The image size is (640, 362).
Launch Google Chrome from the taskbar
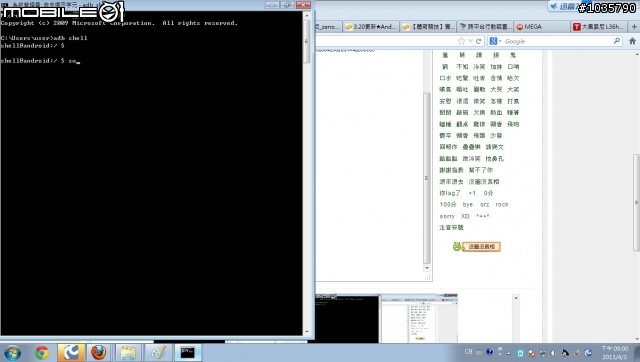(x=41, y=353)
